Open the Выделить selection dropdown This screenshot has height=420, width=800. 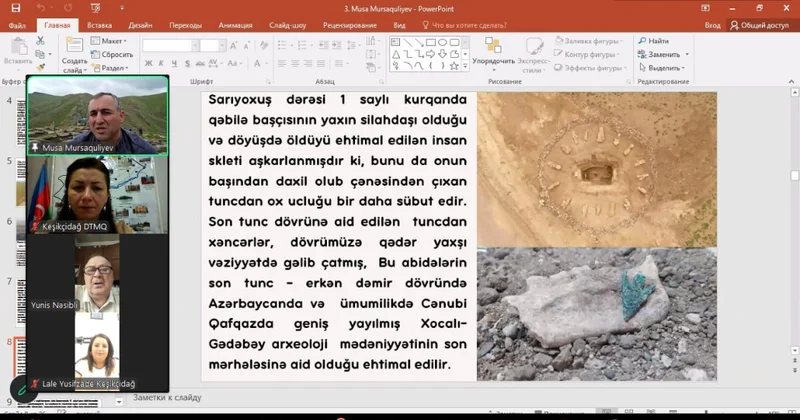tap(662, 67)
